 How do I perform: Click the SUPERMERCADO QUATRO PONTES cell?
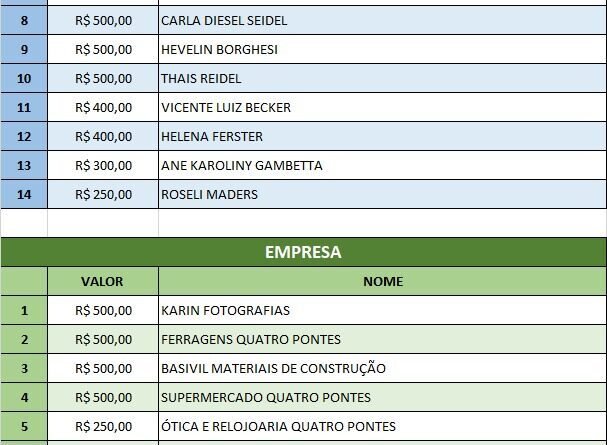266,397
